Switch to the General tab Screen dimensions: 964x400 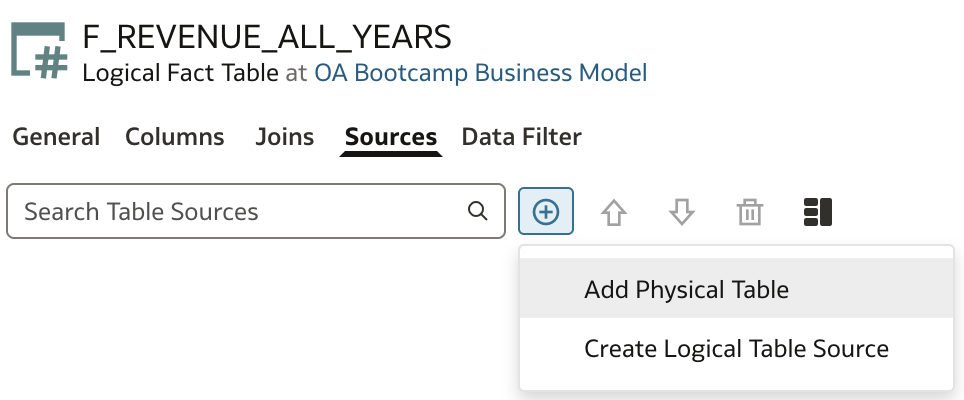[x=56, y=136]
